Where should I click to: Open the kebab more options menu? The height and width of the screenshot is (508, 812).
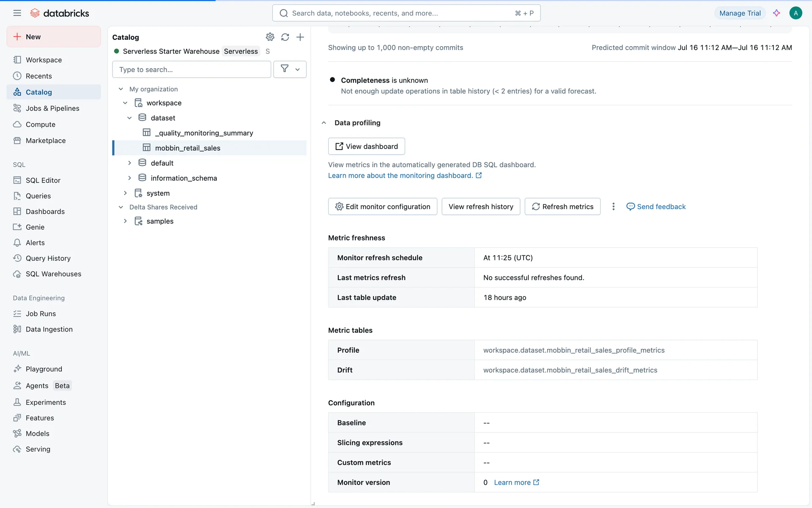[613, 207]
